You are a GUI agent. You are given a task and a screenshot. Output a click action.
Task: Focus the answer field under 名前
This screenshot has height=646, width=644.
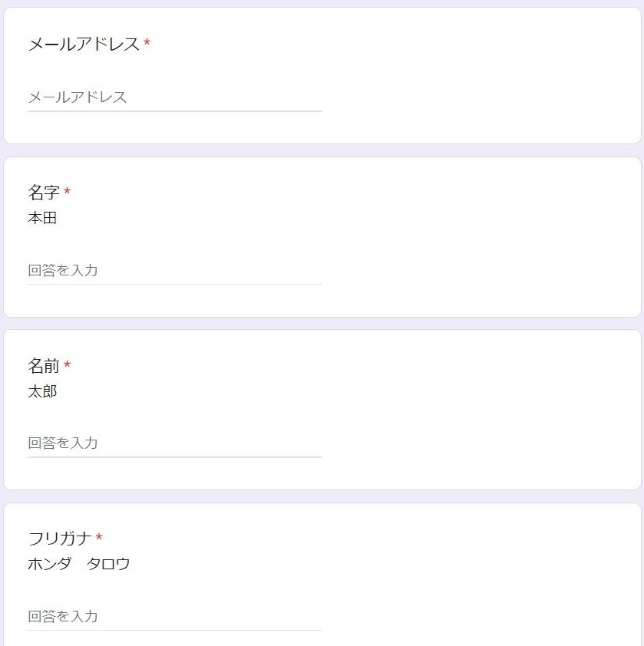point(175,443)
